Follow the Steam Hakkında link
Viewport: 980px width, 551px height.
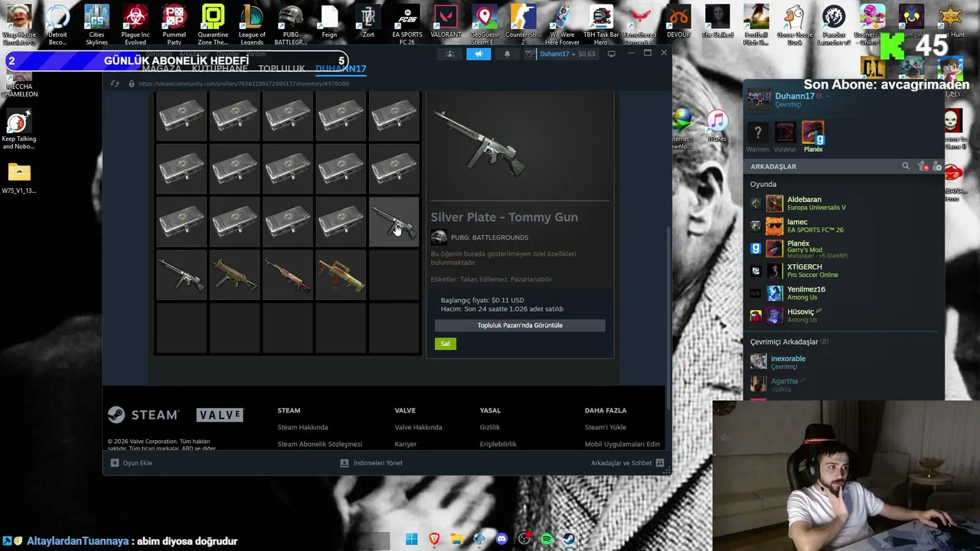pyautogui.click(x=302, y=427)
